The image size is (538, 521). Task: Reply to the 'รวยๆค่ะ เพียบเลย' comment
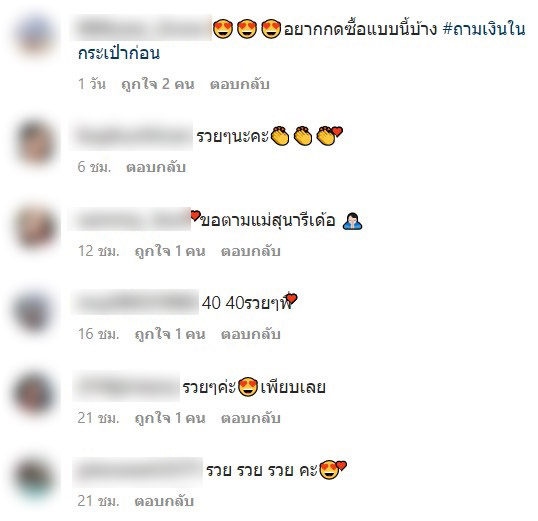click(251, 418)
